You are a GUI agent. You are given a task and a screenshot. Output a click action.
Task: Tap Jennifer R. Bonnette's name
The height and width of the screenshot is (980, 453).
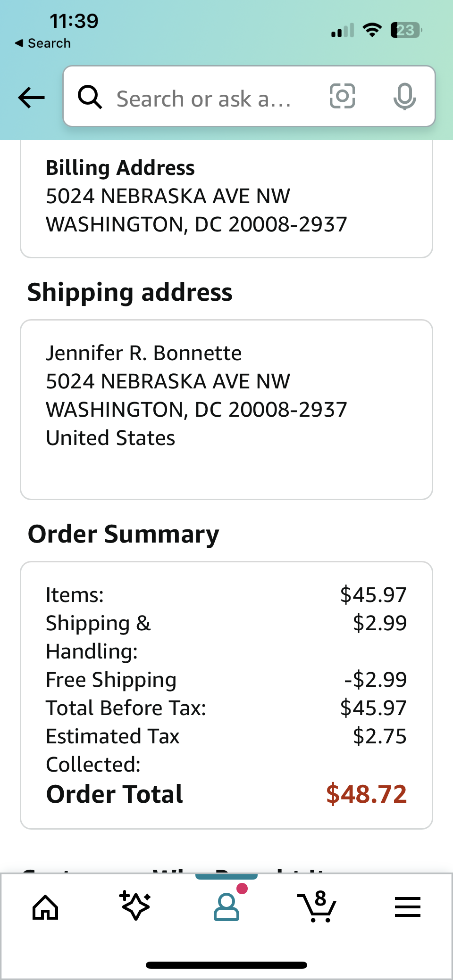pyautogui.click(x=143, y=353)
